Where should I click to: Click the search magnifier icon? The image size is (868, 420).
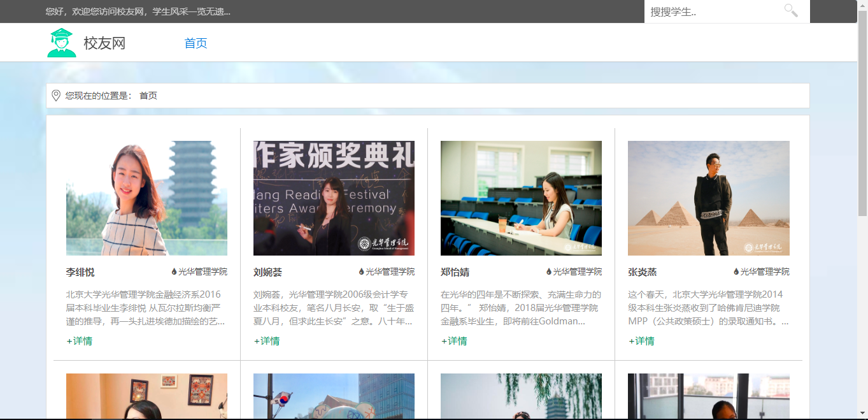click(x=790, y=11)
